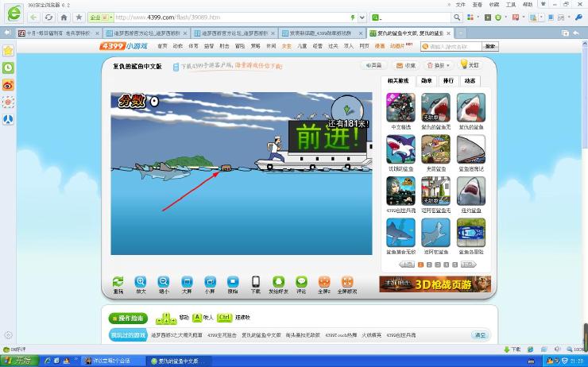Switch to the 动态 tab
This screenshot has width=588, height=367.
pos(470,80)
